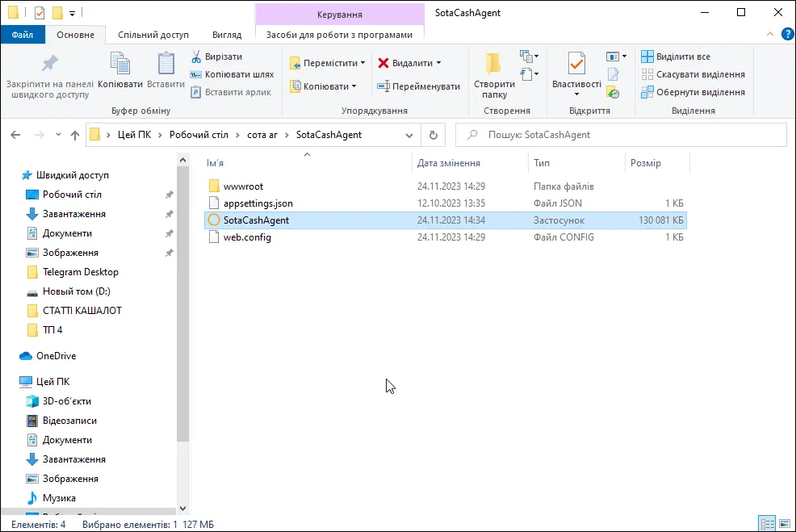Select 3D-об'єкти in navigation pane
796x532 pixels.
tap(58, 401)
